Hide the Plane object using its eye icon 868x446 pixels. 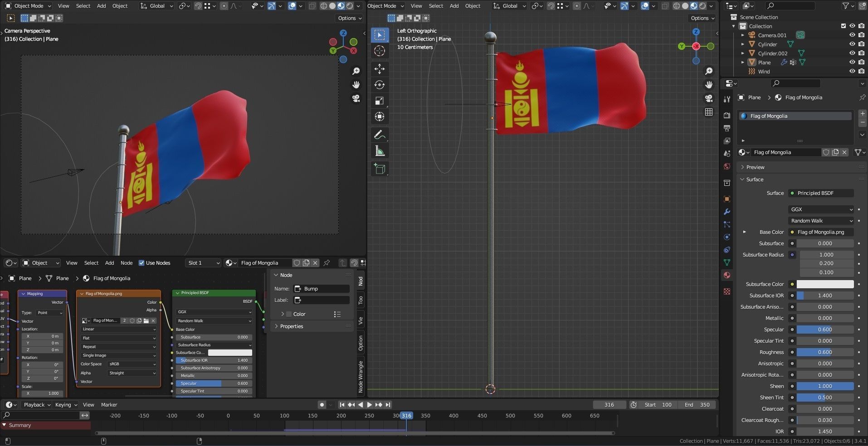(x=852, y=62)
